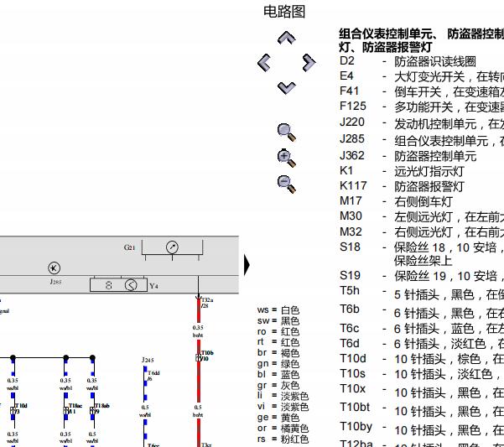Screen dimensions: 504x447
Task: Select the J245 component label
Action: pyautogui.click(x=148, y=360)
